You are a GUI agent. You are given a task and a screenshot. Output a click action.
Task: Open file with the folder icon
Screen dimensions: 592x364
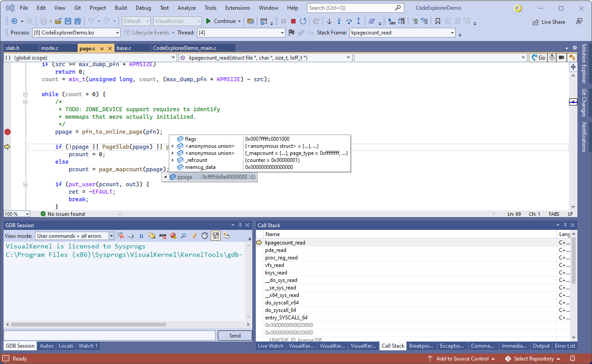coord(58,21)
